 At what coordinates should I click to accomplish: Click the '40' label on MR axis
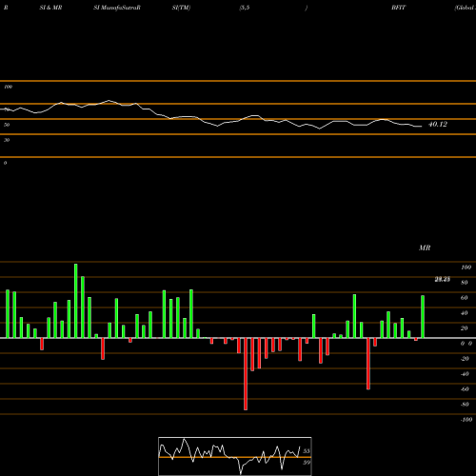coord(465,313)
